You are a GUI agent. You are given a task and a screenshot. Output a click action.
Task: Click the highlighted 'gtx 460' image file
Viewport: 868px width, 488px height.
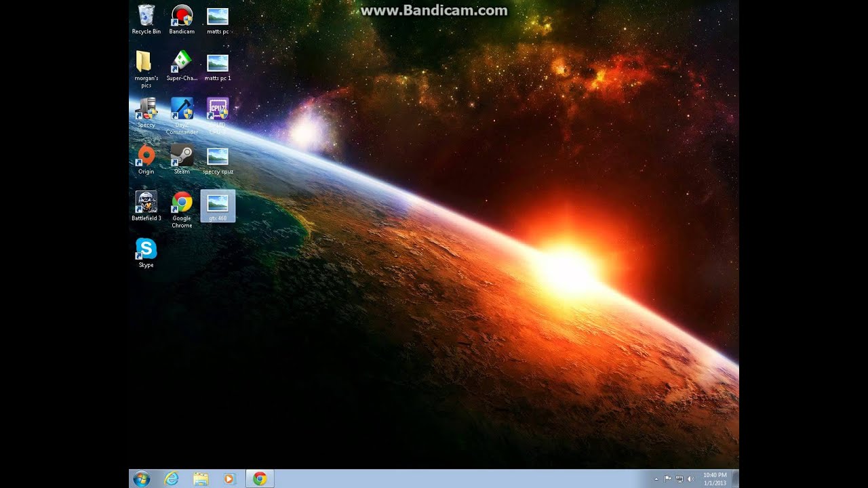point(218,206)
